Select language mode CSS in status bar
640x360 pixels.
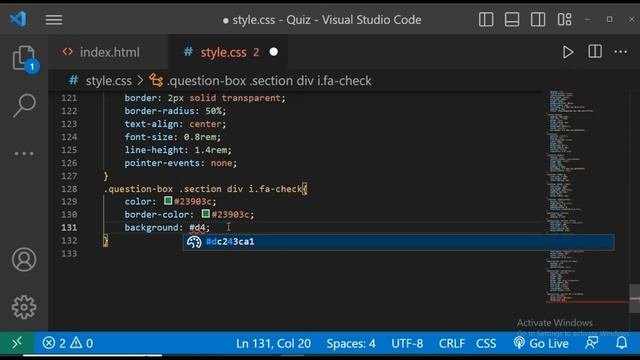(486, 344)
